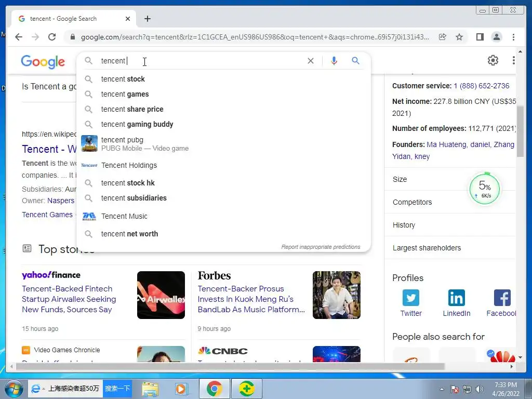Click the horizontal scrollbar at page bottom

(230, 366)
